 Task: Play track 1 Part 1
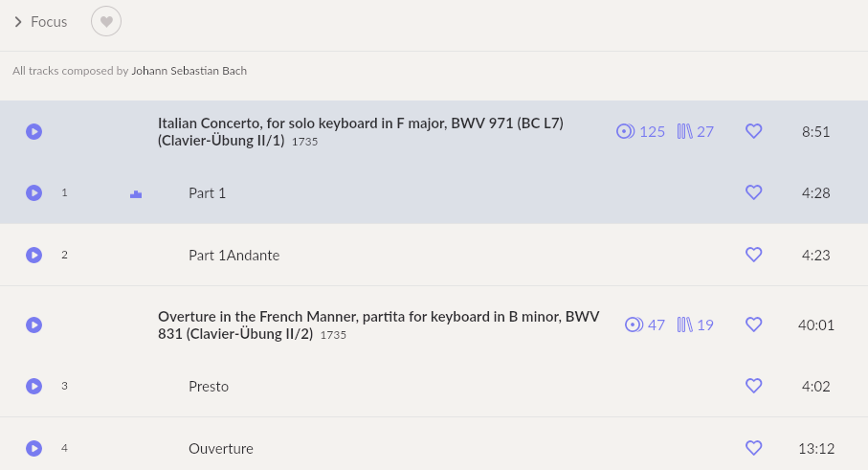[33, 192]
